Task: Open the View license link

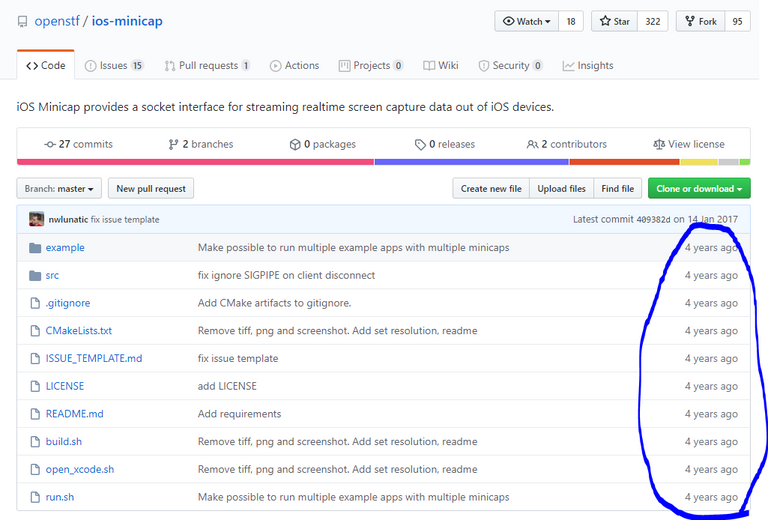Action: pyautogui.click(x=689, y=144)
